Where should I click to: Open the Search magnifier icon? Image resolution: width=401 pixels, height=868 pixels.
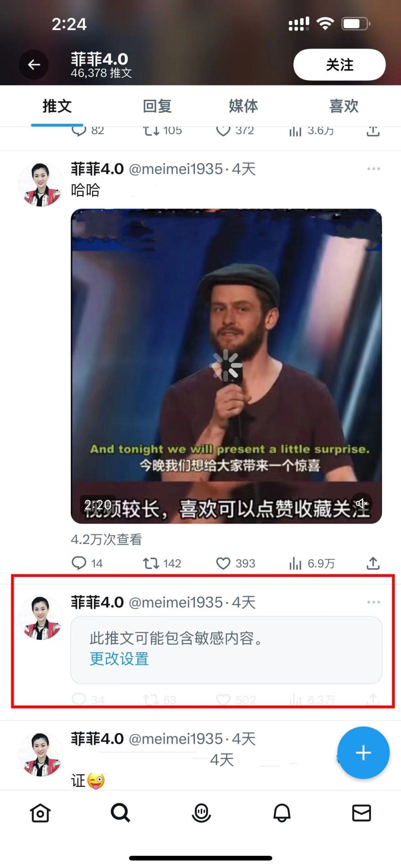click(x=120, y=813)
